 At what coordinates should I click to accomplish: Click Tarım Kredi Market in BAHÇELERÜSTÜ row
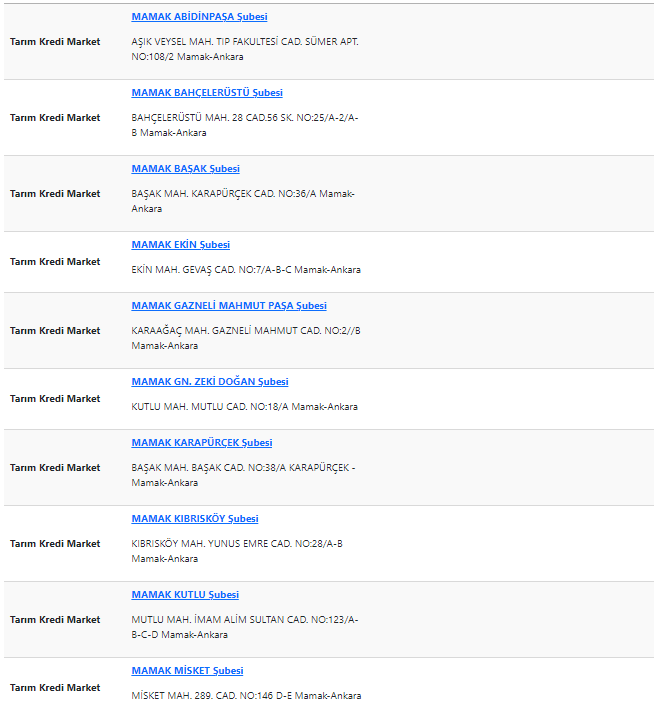coord(55,118)
